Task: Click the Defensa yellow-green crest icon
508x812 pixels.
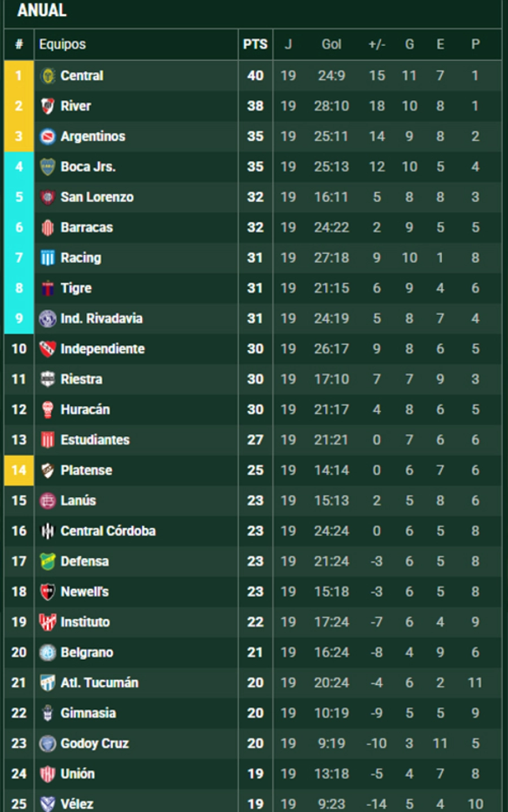Action: pyautogui.click(x=47, y=561)
